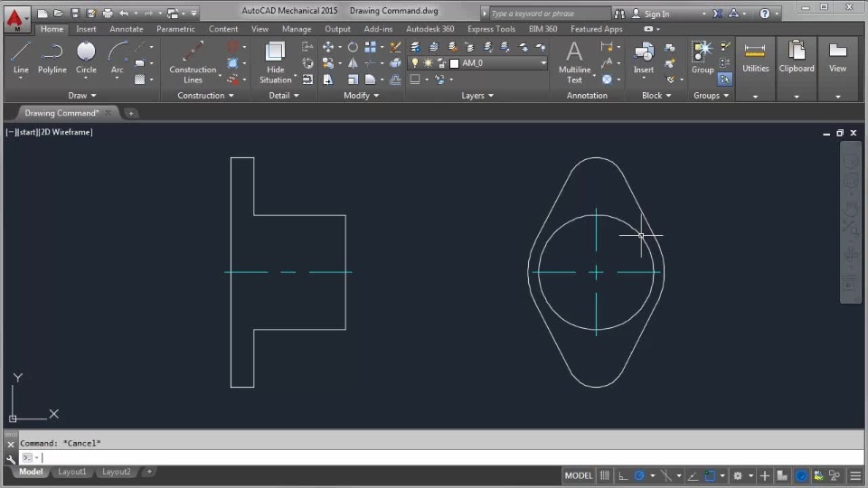Screen dimensions: 868x488
Task: Click the MODEL space button
Action: click(579, 475)
